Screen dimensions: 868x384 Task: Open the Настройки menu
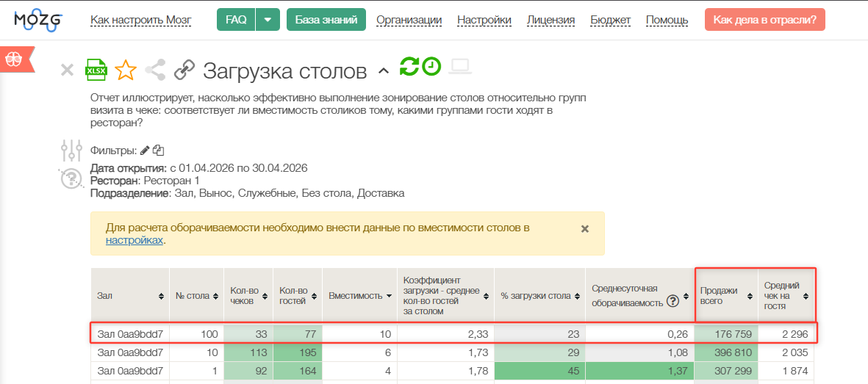[x=484, y=21]
